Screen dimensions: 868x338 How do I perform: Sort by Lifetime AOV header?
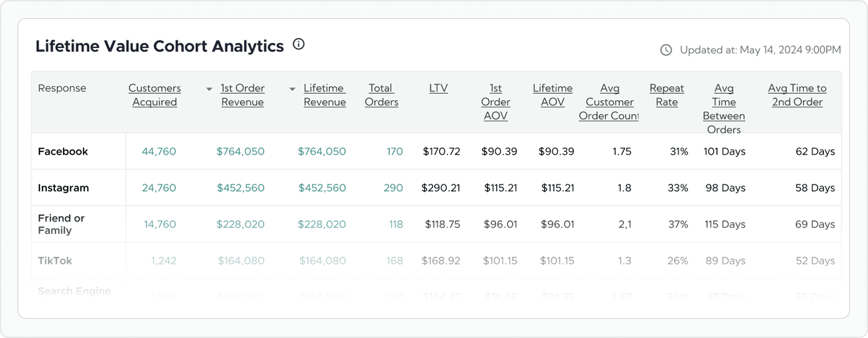coord(553,95)
